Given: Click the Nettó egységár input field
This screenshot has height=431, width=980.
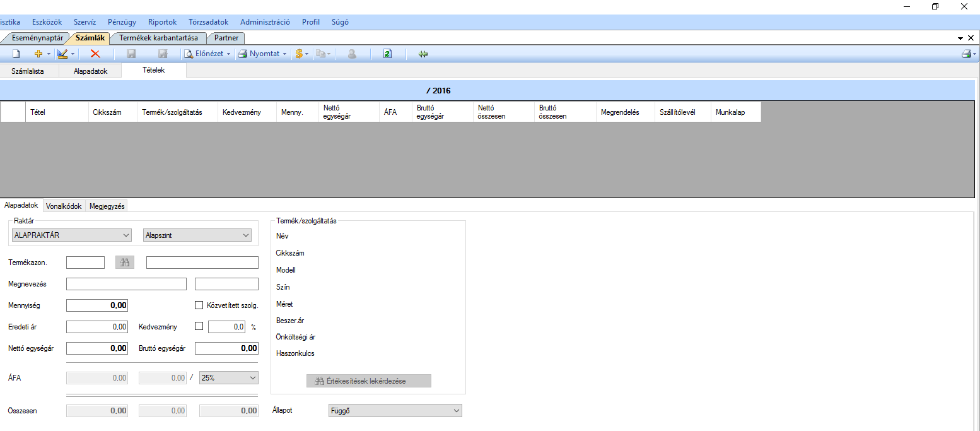Looking at the screenshot, I should point(97,348).
